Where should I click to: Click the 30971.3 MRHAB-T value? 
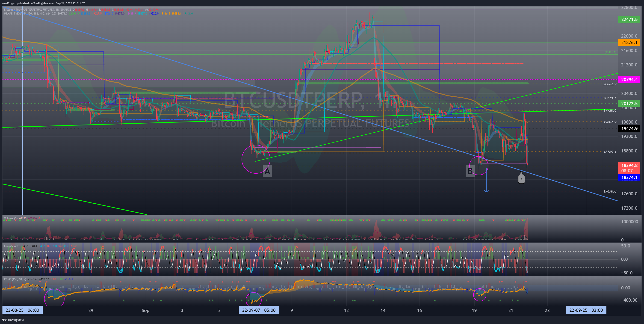tap(62, 14)
